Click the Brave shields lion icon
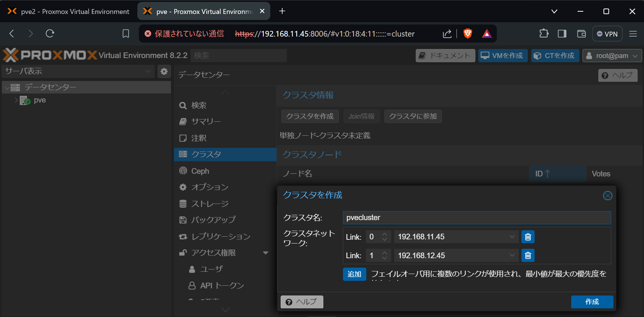644x317 pixels. pyautogui.click(x=468, y=34)
